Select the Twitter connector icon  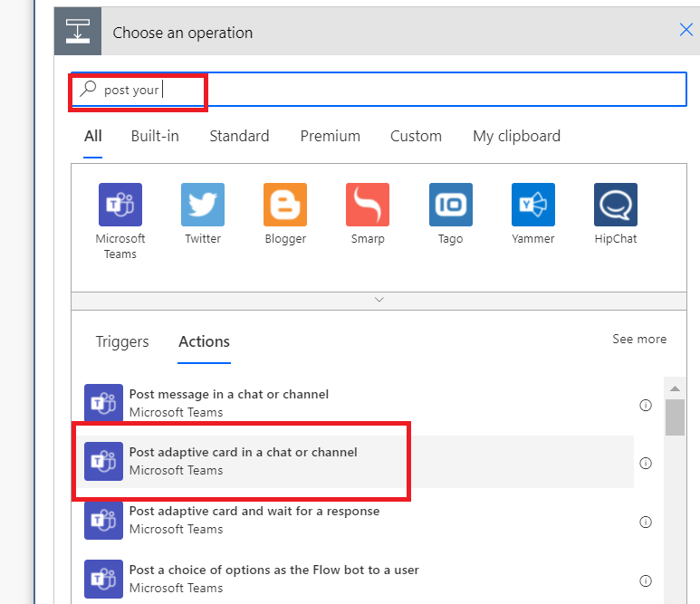pyautogui.click(x=203, y=205)
